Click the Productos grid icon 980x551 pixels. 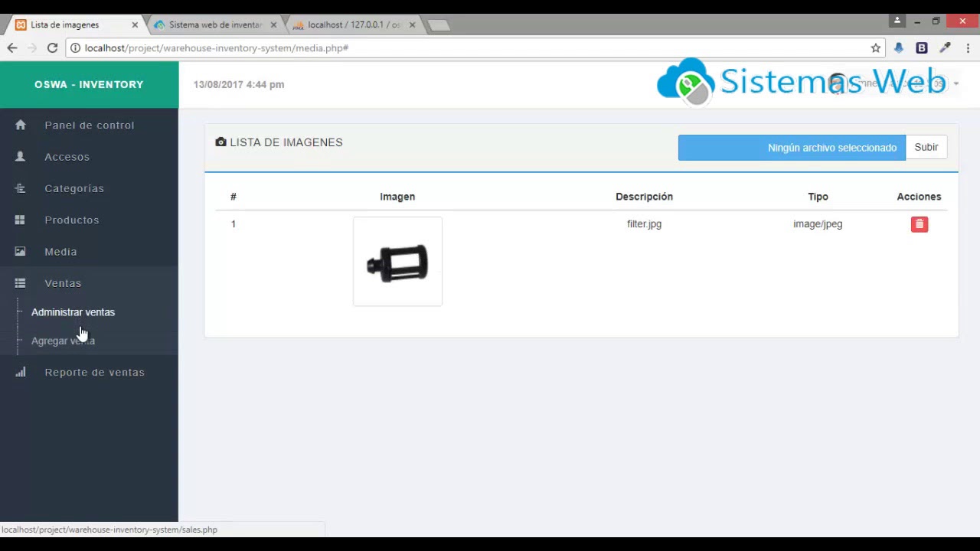point(20,220)
